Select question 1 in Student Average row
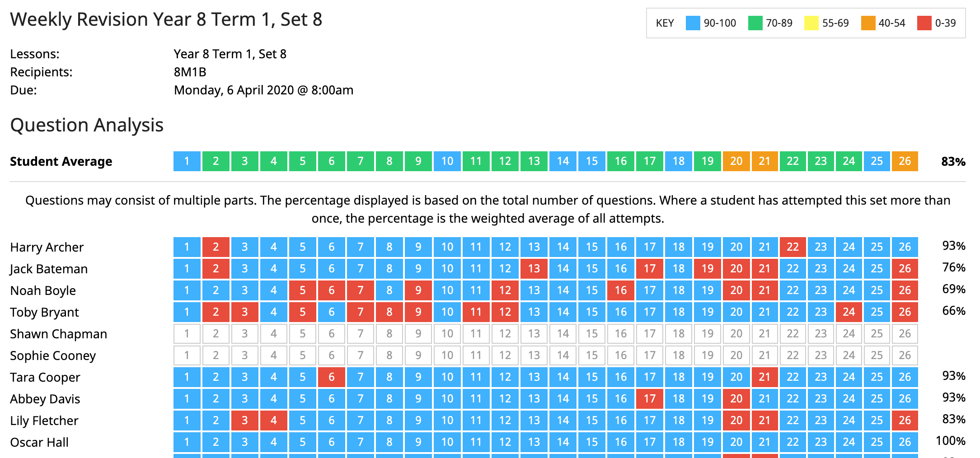Viewport: 980px width, 458px height. point(187,161)
